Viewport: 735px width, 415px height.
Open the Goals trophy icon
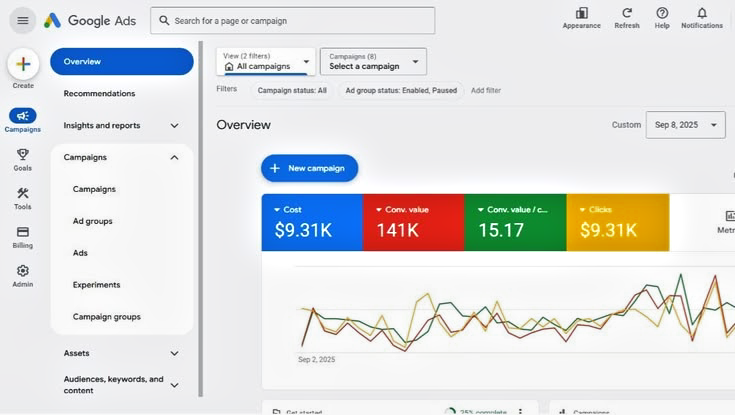[22, 154]
